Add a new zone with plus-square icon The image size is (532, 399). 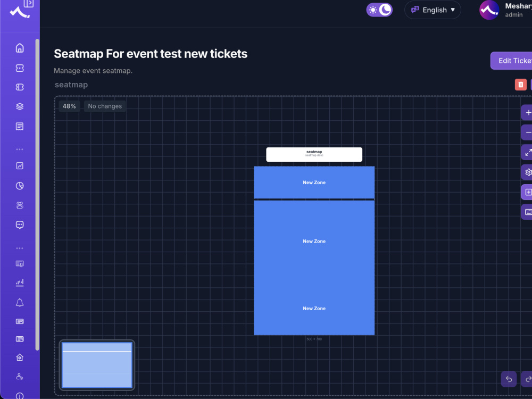(527, 192)
